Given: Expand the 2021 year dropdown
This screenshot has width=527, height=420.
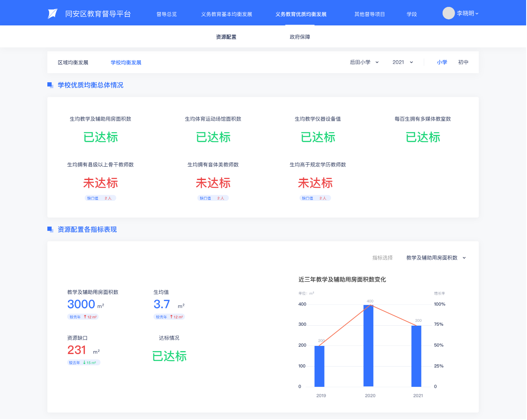Looking at the screenshot, I should coord(403,62).
